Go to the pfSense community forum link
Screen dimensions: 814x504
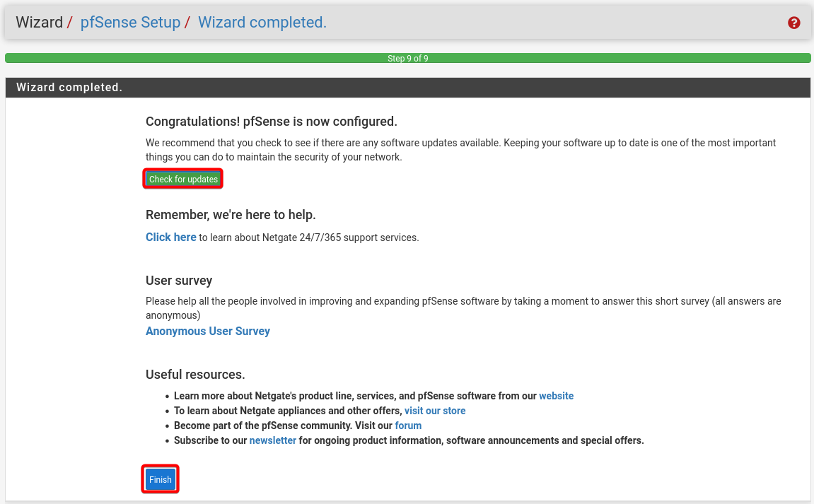pos(408,426)
